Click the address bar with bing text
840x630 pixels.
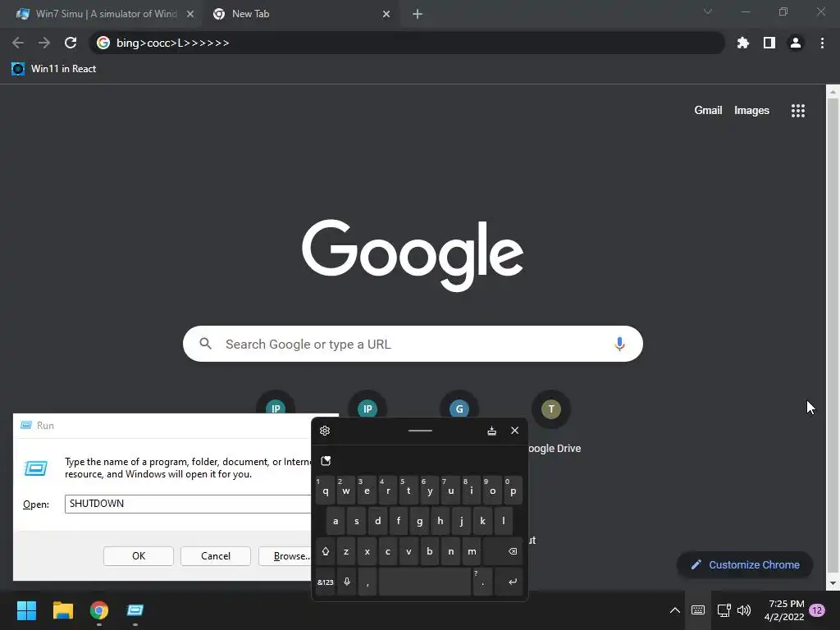(x=407, y=43)
